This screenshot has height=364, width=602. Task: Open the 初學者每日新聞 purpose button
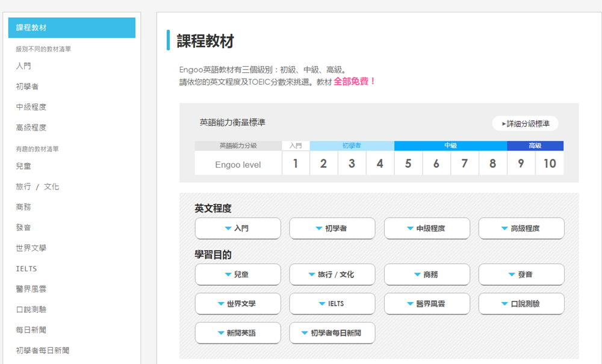click(x=332, y=333)
